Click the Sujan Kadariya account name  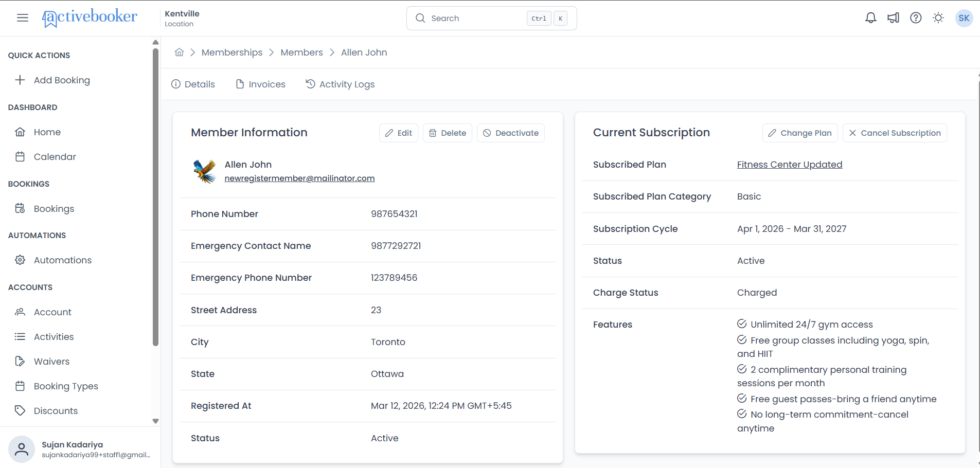(72, 444)
